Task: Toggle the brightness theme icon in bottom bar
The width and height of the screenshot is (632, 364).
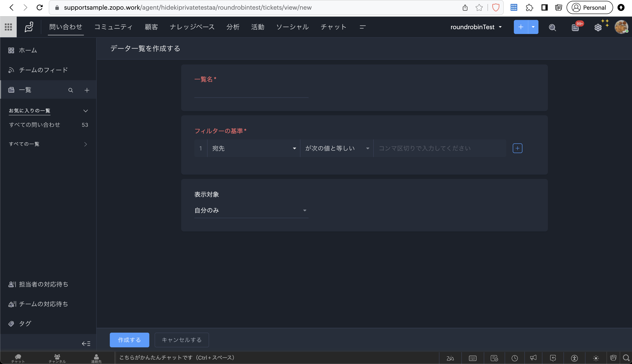Action: point(596,358)
